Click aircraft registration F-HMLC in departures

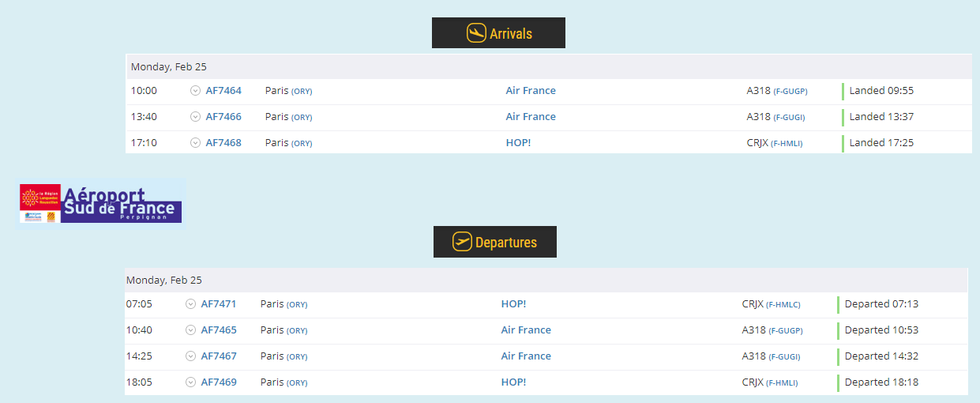tap(783, 305)
